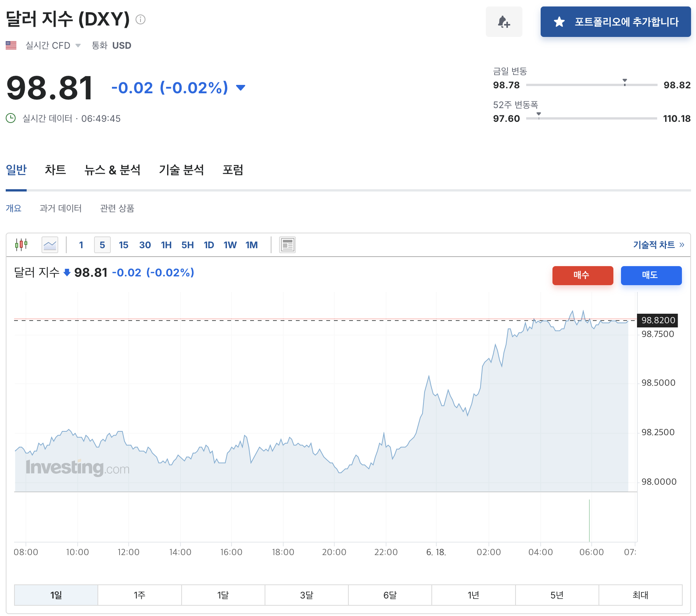Image resolution: width=696 pixels, height=616 pixels.
Task: Click the star icon in portfolio button
Action: (x=559, y=22)
